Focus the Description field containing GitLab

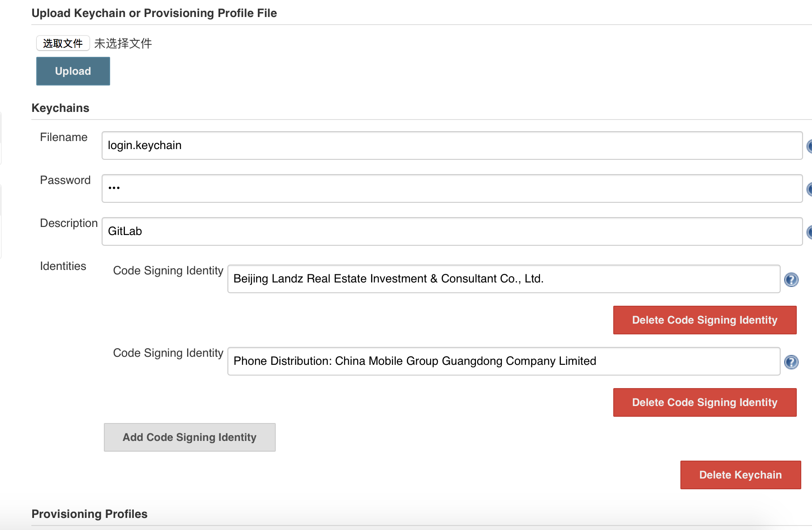tap(452, 231)
